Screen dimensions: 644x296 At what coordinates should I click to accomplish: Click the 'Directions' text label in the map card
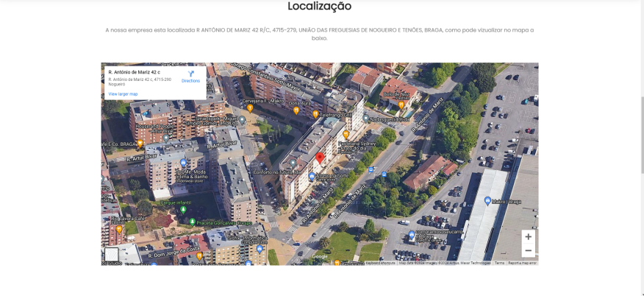(190, 81)
